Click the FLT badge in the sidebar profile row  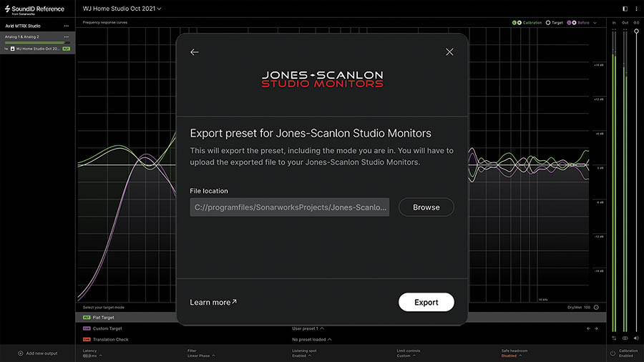coord(66,49)
